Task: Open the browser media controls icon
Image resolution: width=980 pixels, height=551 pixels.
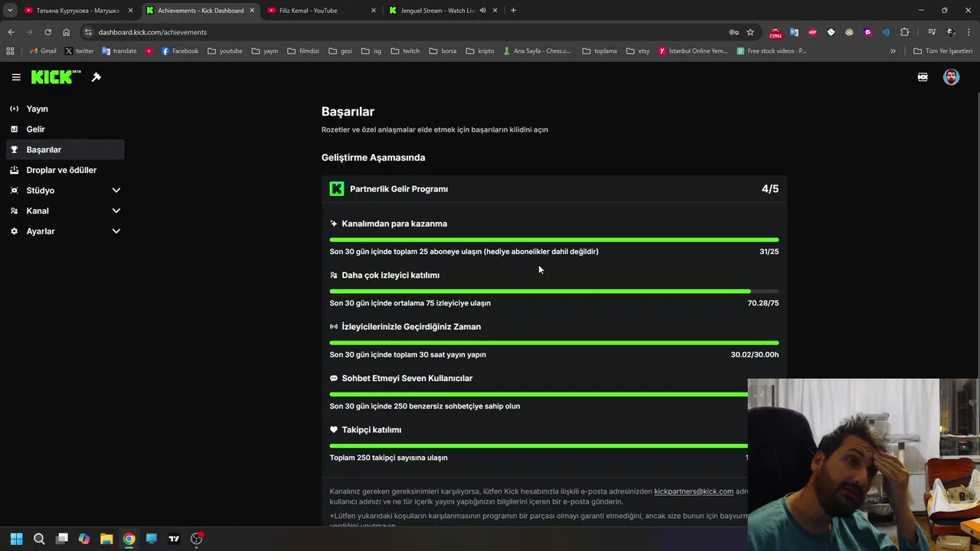Action: (x=932, y=32)
